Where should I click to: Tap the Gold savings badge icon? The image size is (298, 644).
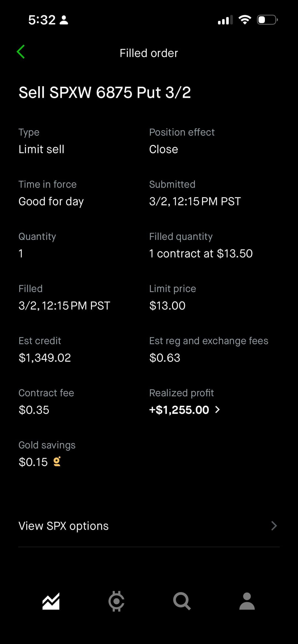click(x=57, y=462)
